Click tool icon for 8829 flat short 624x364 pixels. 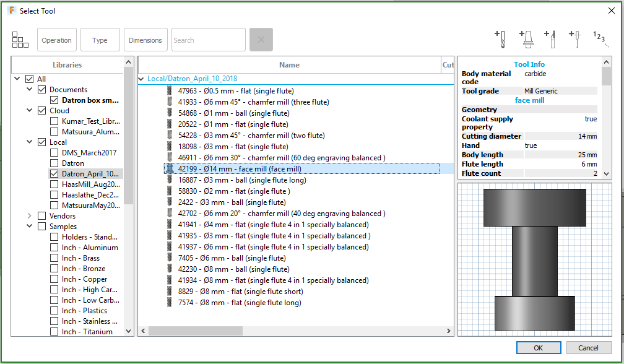click(x=170, y=291)
